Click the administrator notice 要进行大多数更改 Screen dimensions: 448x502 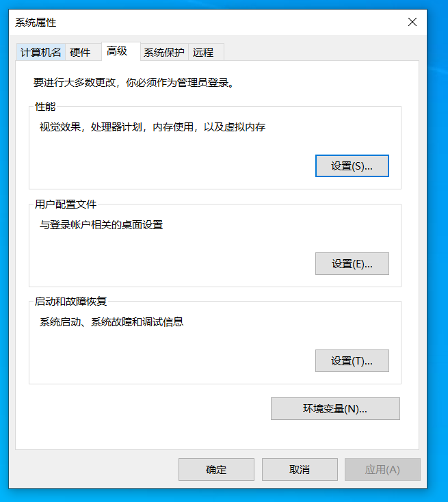click(134, 83)
